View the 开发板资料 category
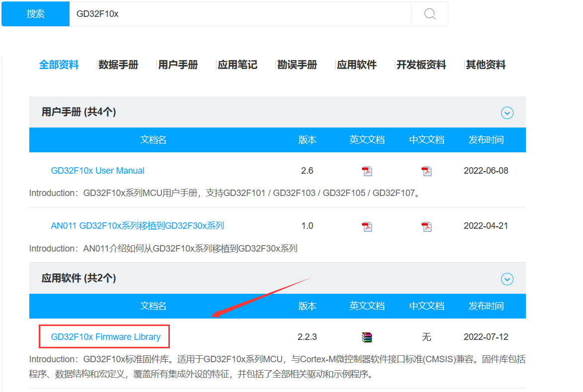Screen dimensions: 583x392 pos(422,65)
